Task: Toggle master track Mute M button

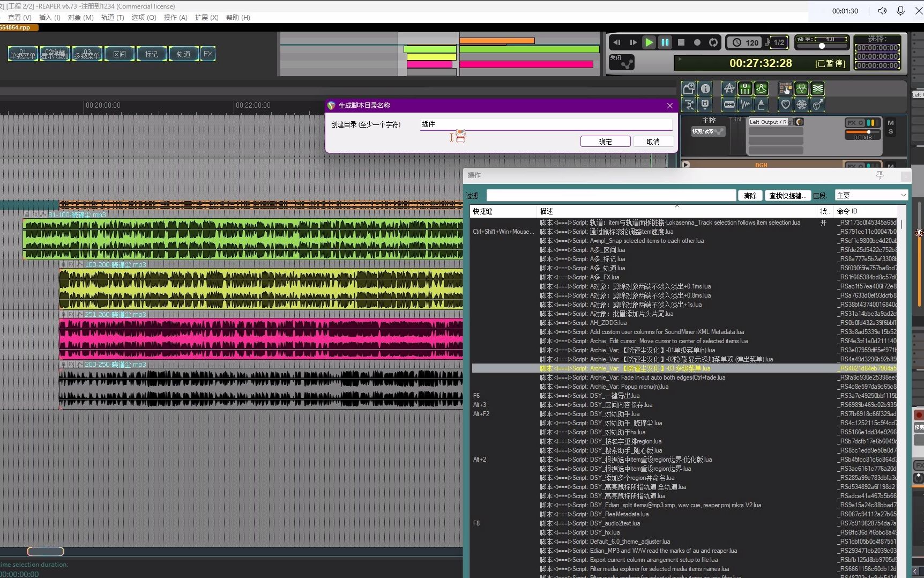Action: click(x=891, y=123)
